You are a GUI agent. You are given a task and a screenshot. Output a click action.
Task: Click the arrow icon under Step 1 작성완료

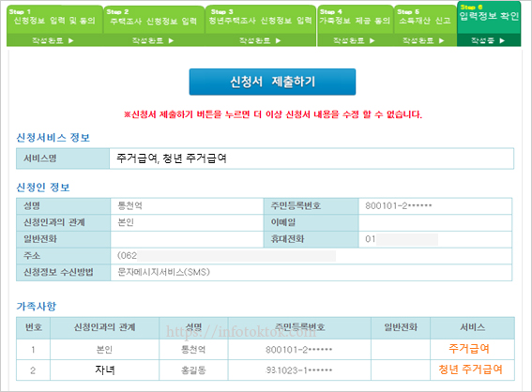71,40
